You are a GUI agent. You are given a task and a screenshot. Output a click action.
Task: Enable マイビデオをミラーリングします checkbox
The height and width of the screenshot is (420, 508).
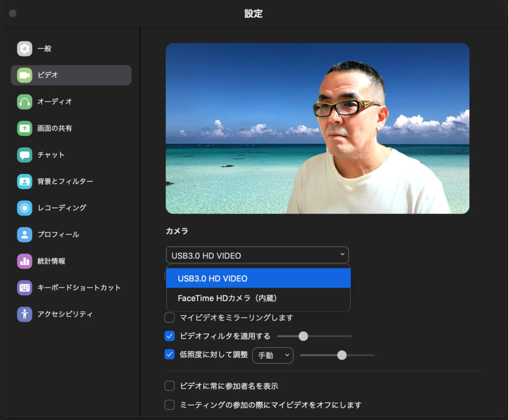(170, 318)
